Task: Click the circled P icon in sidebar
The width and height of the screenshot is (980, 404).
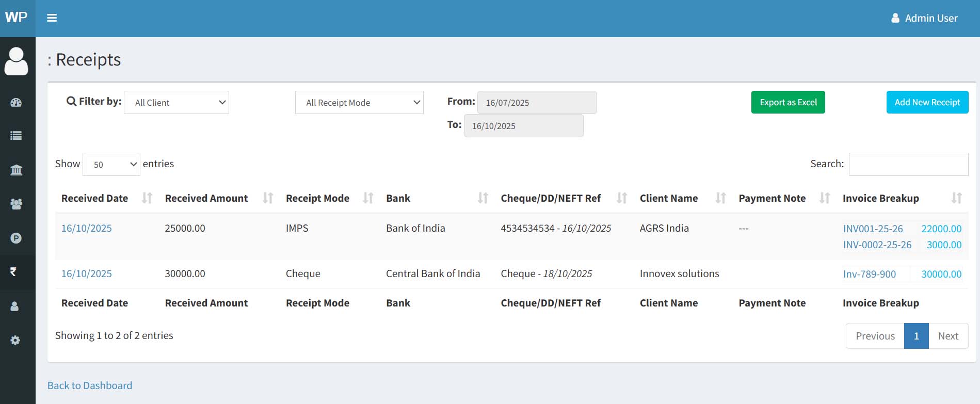Action: coord(16,238)
